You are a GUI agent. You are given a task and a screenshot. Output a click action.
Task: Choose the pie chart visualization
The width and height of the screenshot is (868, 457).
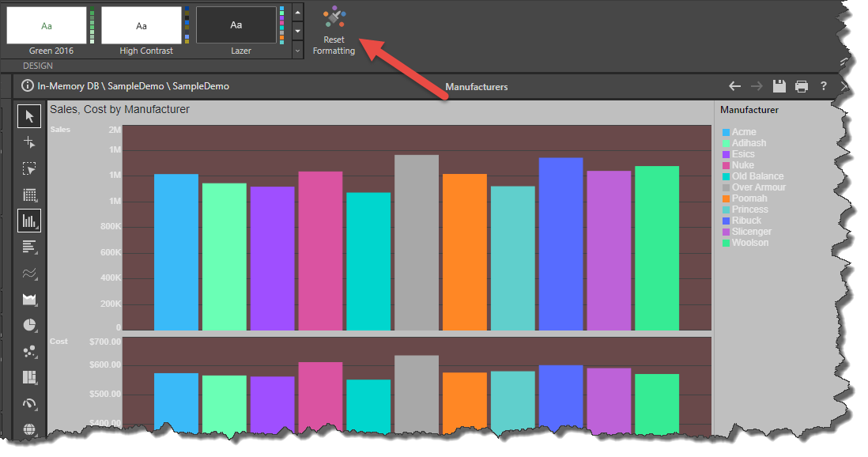[x=30, y=325]
